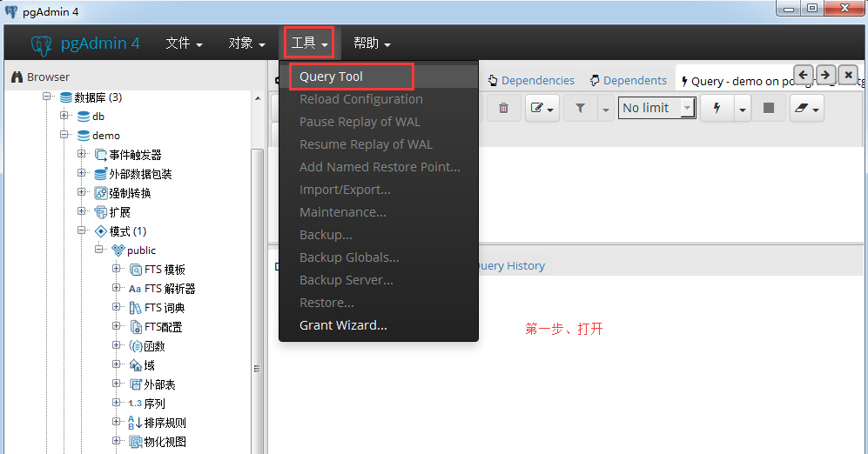Click the FTS配置 icon
868x454 pixels.
pos(136,327)
